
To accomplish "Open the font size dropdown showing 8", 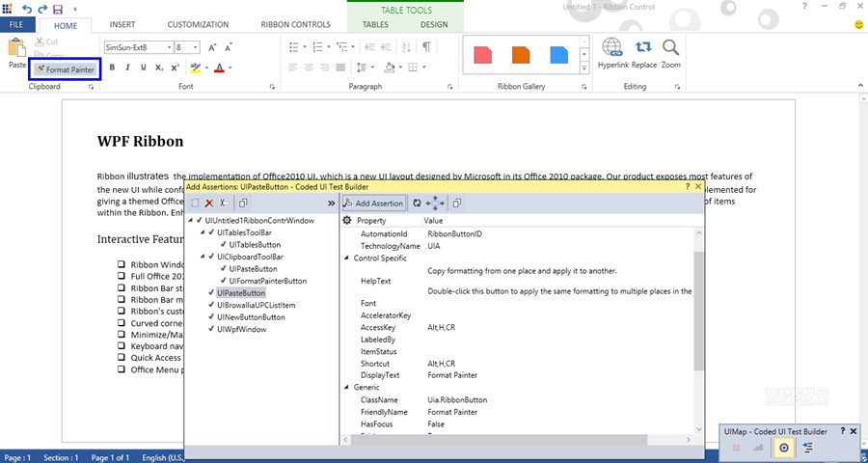I will click(x=196, y=47).
